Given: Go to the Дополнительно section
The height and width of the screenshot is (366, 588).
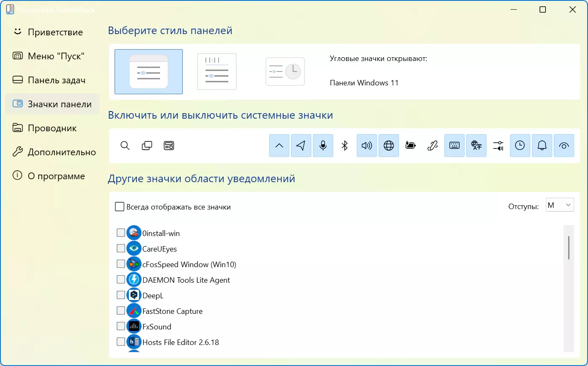Looking at the screenshot, I should [52, 152].
